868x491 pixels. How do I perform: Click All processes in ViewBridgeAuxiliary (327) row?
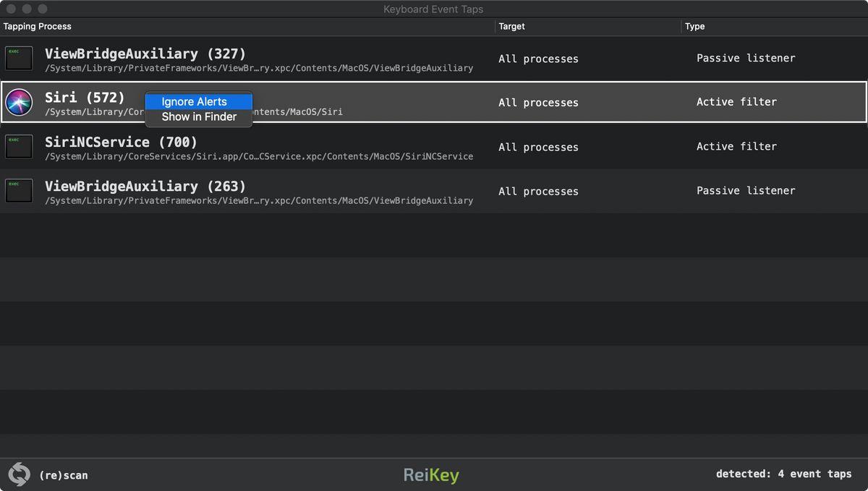coord(538,59)
